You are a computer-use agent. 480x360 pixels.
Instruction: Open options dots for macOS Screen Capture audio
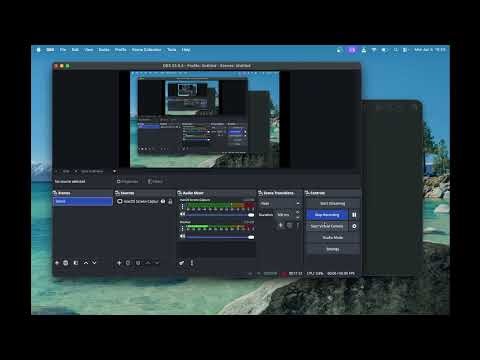pyautogui.click(x=182, y=207)
